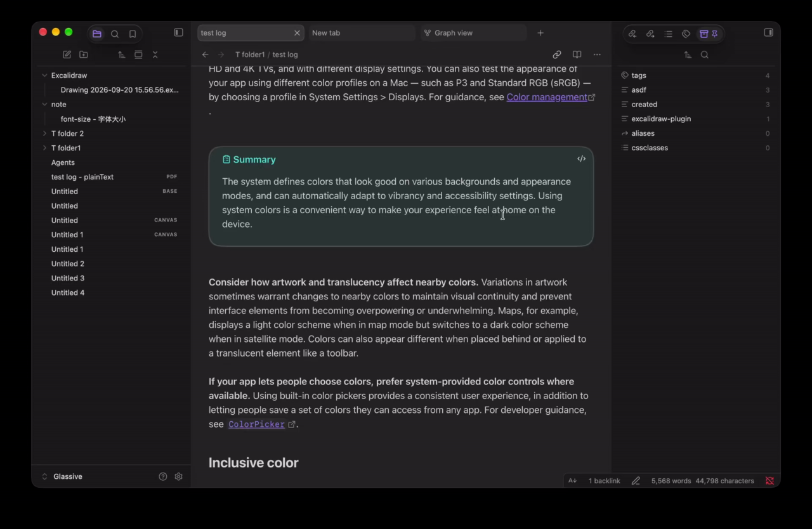This screenshot has height=529, width=812.
Task: Switch to the New tab tab
Action: pos(362,33)
